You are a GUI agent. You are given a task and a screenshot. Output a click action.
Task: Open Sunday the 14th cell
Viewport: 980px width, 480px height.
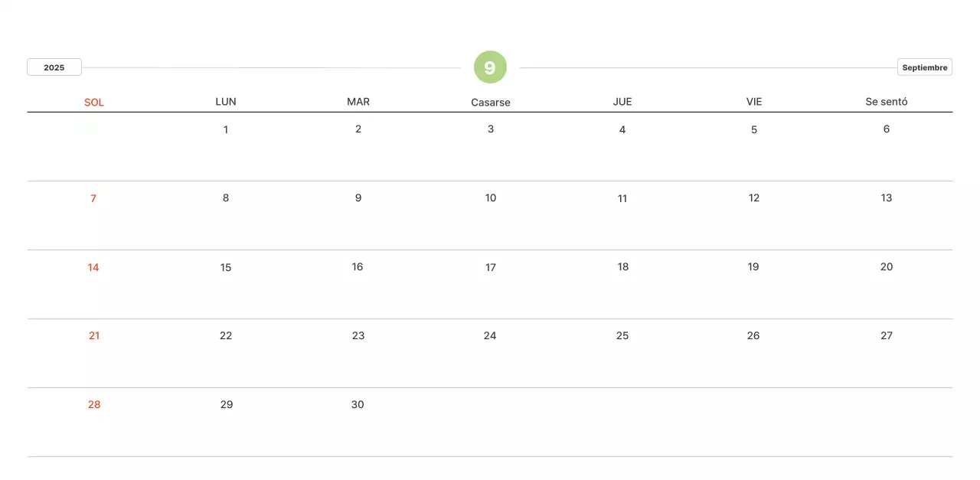click(x=93, y=267)
